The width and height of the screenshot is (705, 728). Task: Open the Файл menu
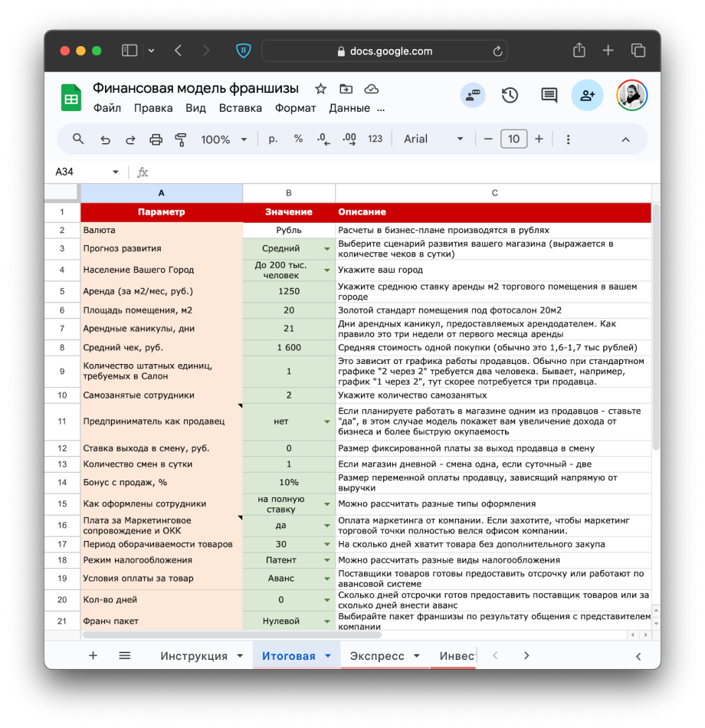pos(107,108)
